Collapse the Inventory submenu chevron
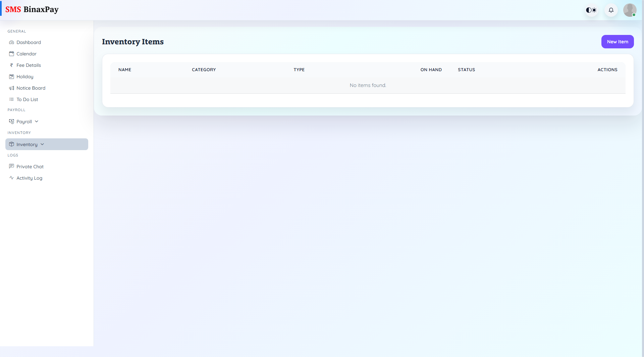 tap(42, 144)
